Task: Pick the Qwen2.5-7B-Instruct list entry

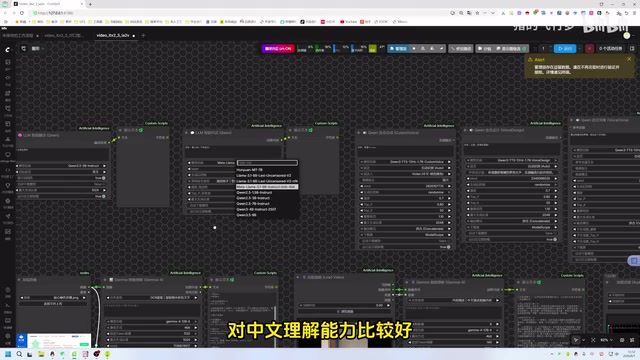Action: tap(253, 203)
